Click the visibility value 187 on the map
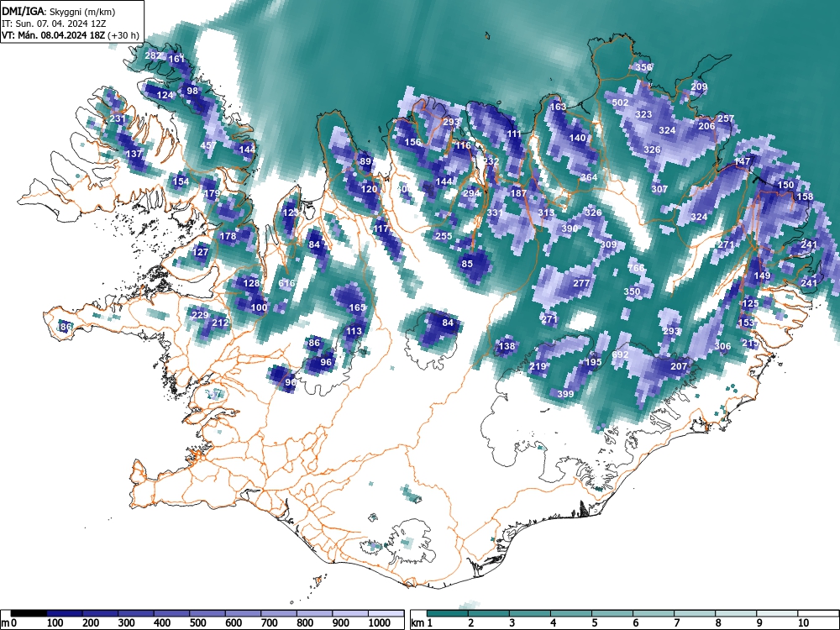Image resolution: width=840 pixels, height=630 pixels. coord(518,193)
